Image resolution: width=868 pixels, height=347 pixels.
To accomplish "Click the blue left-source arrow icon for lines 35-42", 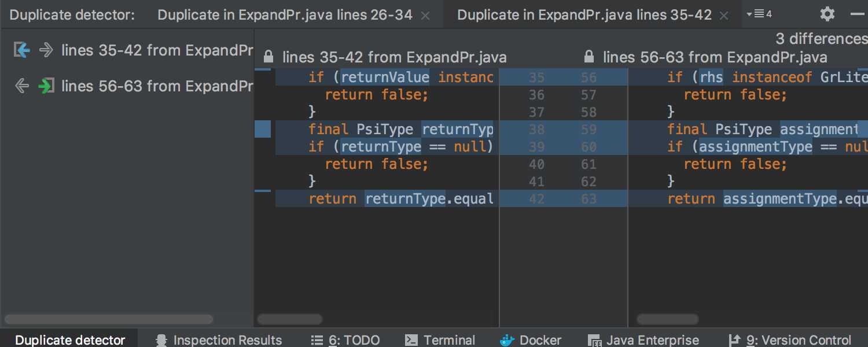I will point(22,50).
